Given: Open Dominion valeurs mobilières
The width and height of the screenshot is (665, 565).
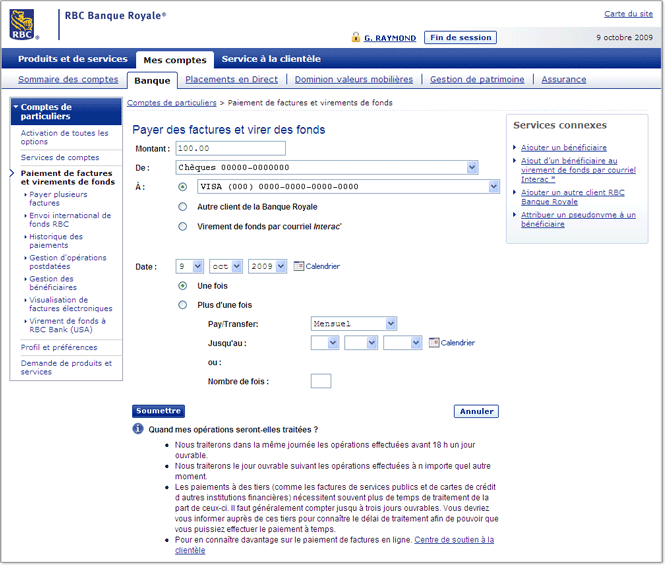Looking at the screenshot, I should (x=354, y=79).
